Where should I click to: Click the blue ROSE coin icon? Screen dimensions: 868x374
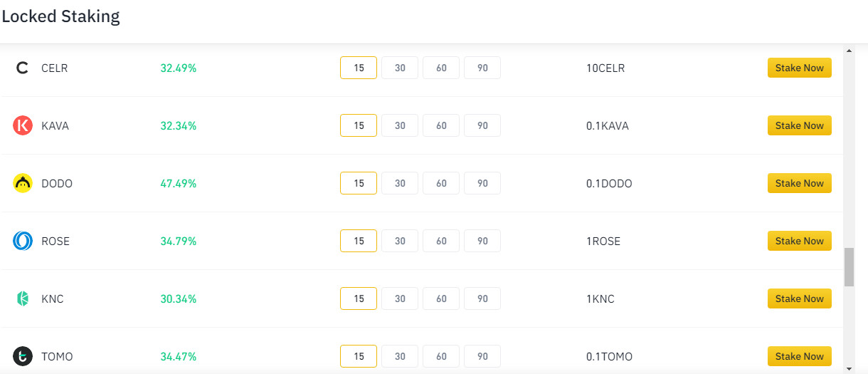click(23, 241)
